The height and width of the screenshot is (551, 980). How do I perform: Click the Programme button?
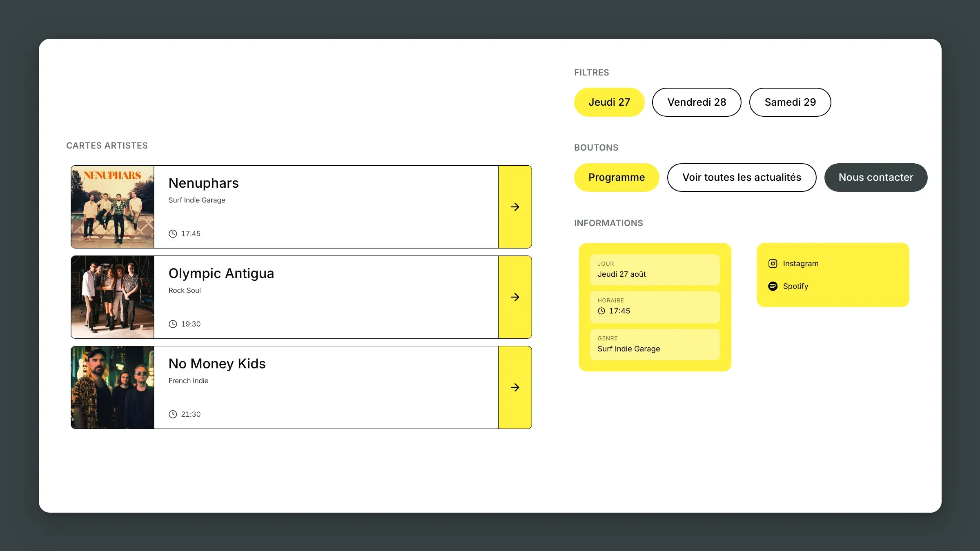(617, 178)
